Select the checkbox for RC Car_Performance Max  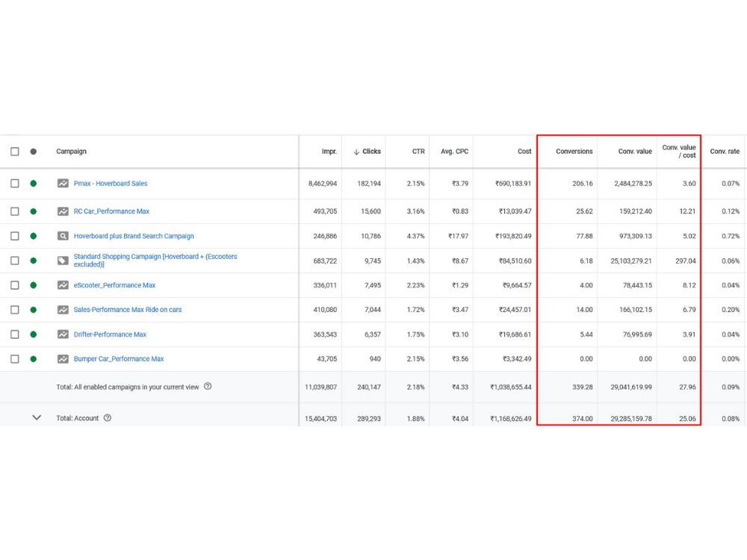tap(15, 211)
